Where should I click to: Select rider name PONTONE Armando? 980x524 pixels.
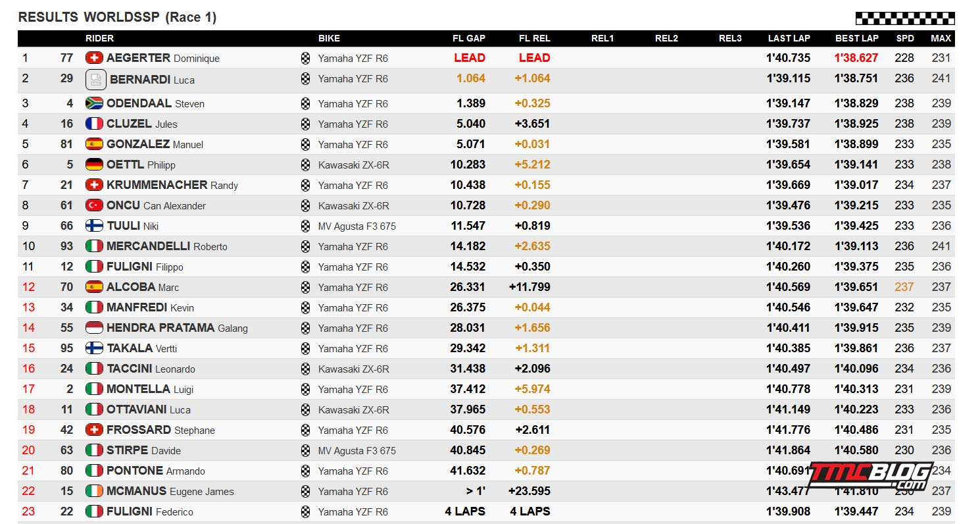[156, 471]
